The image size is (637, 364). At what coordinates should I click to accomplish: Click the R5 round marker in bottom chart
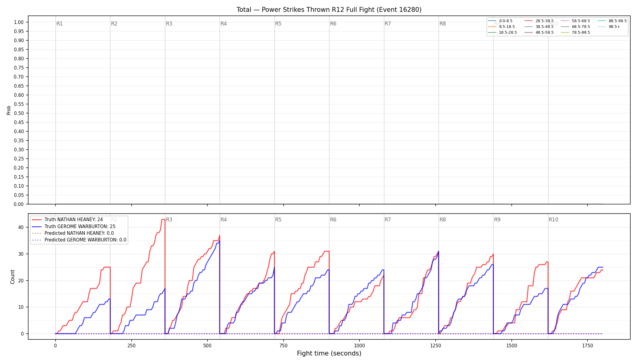(278, 220)
